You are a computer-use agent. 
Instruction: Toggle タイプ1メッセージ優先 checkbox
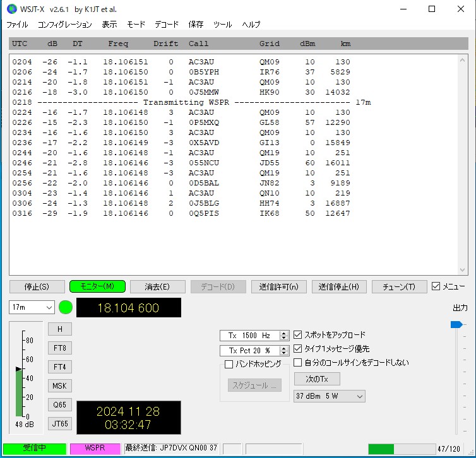(297, 348)
